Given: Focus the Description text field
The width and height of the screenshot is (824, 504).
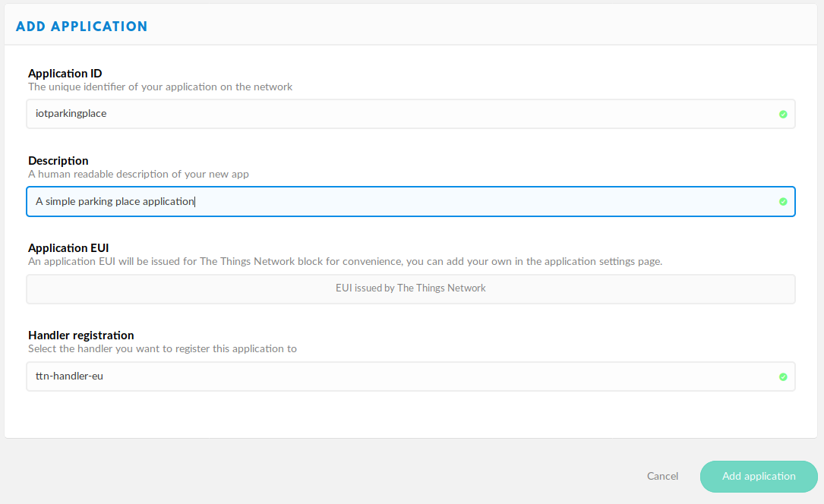Looking at the screenshot, I should (x=410, y=202).
